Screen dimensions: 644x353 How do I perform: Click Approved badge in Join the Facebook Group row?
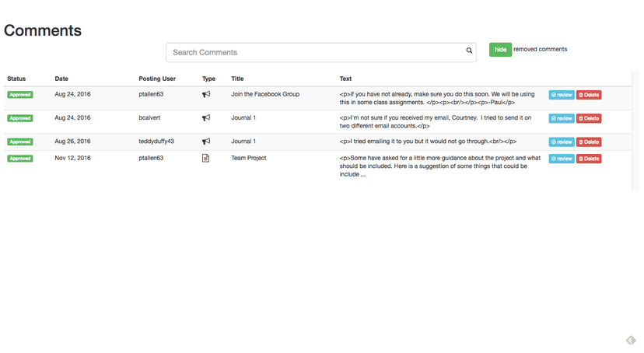(20, 94)
